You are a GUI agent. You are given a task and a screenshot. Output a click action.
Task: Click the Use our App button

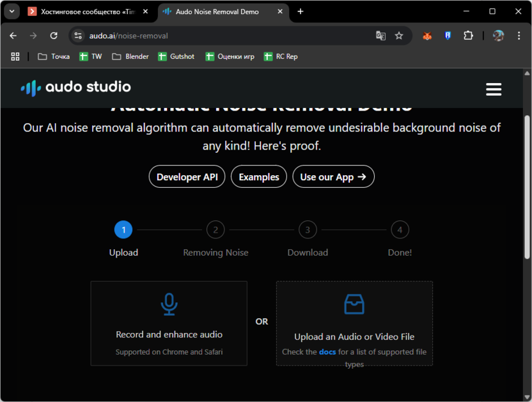[x=333, y=177]
